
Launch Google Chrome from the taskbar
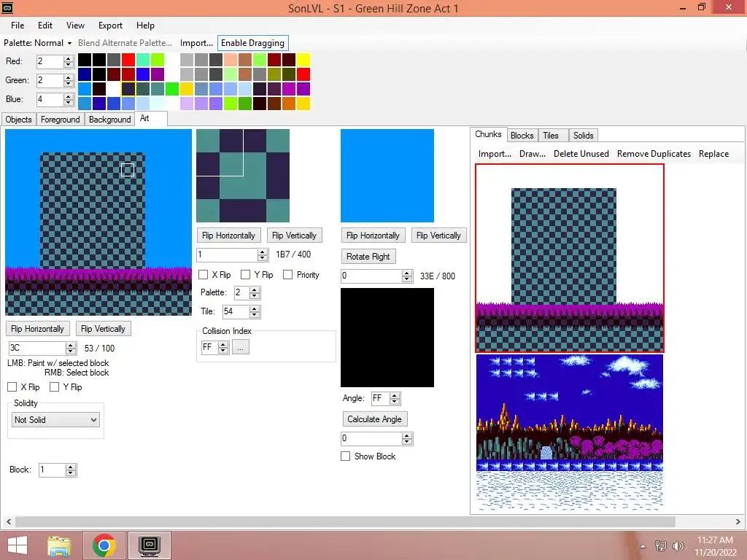(104, 545)
